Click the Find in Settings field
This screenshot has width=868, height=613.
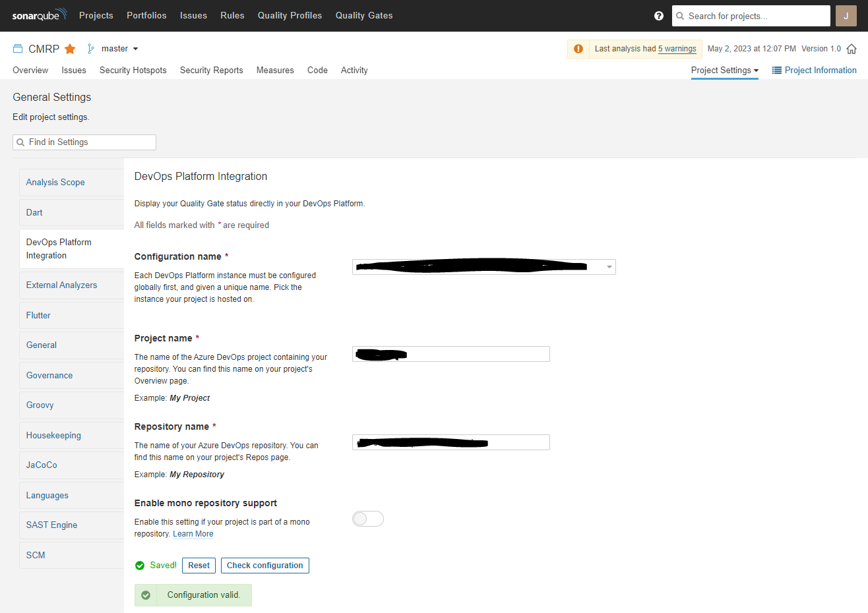[x=84, y=142]
